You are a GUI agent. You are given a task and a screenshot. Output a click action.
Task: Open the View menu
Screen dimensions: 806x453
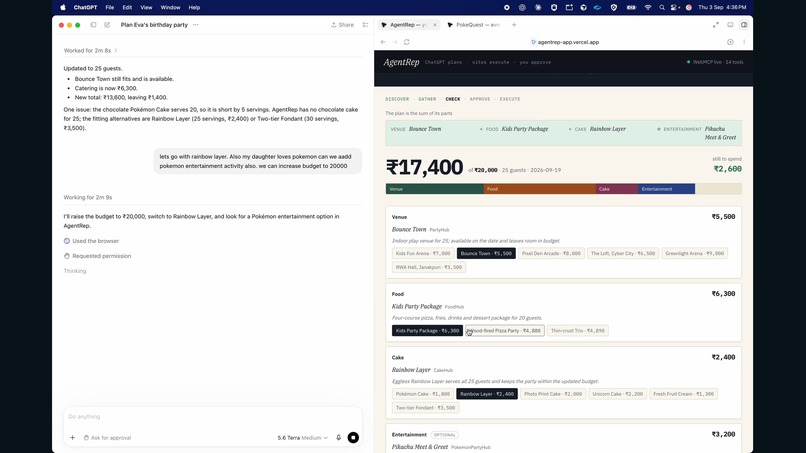pyautogui.click(x=146, y=8)
